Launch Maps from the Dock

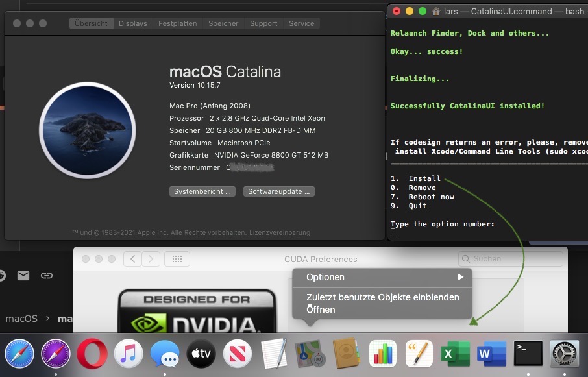tap(310, 354)
